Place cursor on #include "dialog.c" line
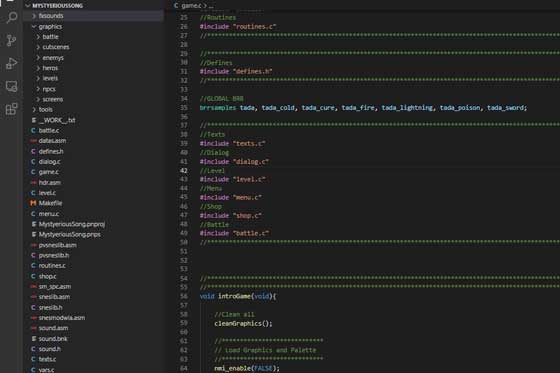 [x=234, y=162]
